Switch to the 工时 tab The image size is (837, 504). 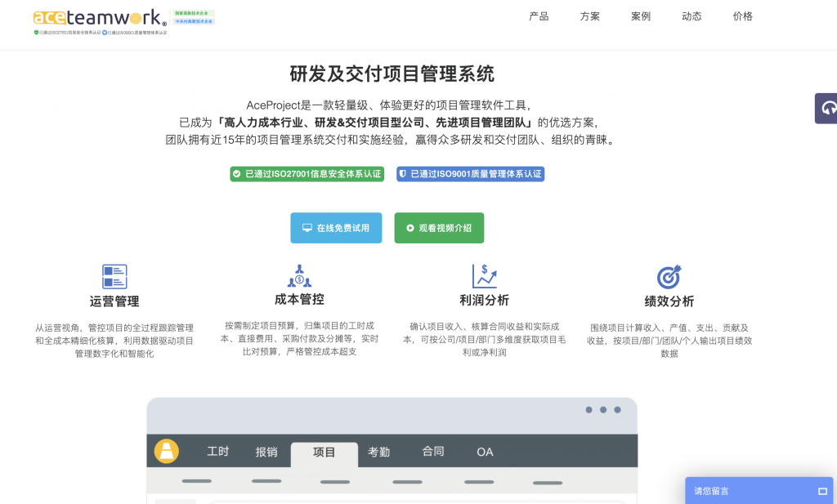(217, 452)
